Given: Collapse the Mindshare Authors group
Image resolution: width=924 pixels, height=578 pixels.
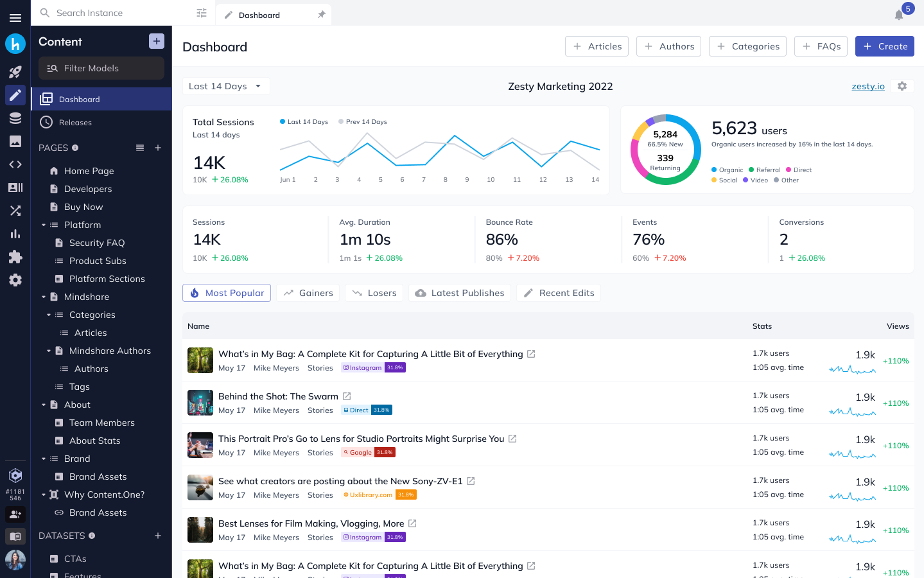Looking at the screenshot, I should 48,350.
